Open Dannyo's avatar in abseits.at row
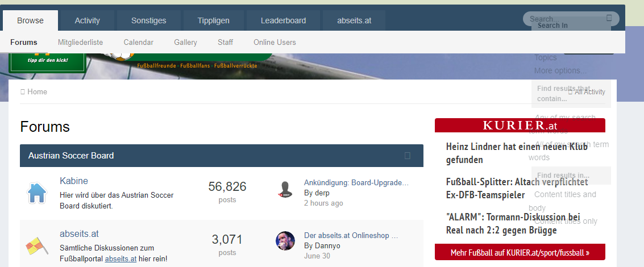This screenshot has height=267, width=644. click(285, 241)
